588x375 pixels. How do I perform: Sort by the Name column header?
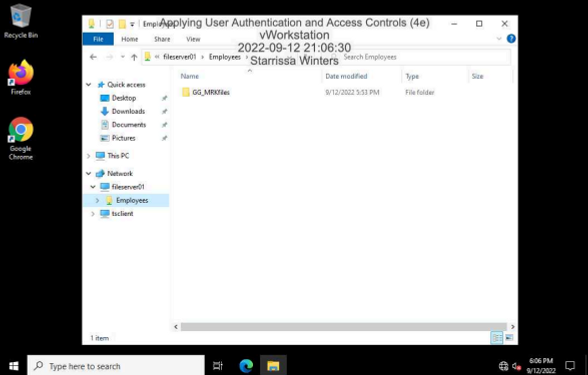tap(189, 76)
